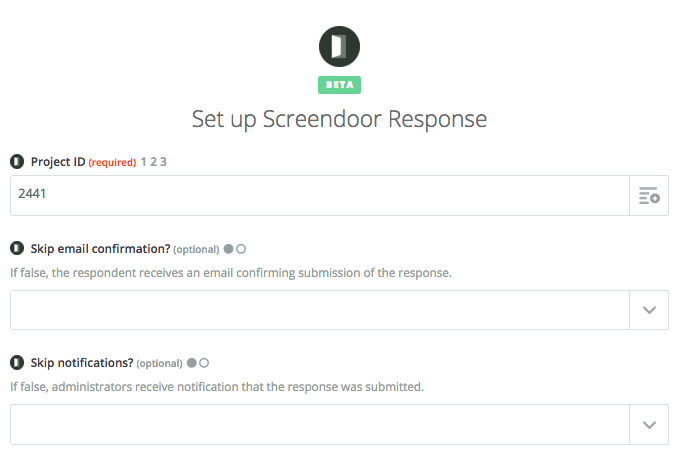The width and height of the screenshot is (681, 455).
Task: Click Screendoor icon beside Skip notifications
Action: pyautogui.click(x=17, y=362)
